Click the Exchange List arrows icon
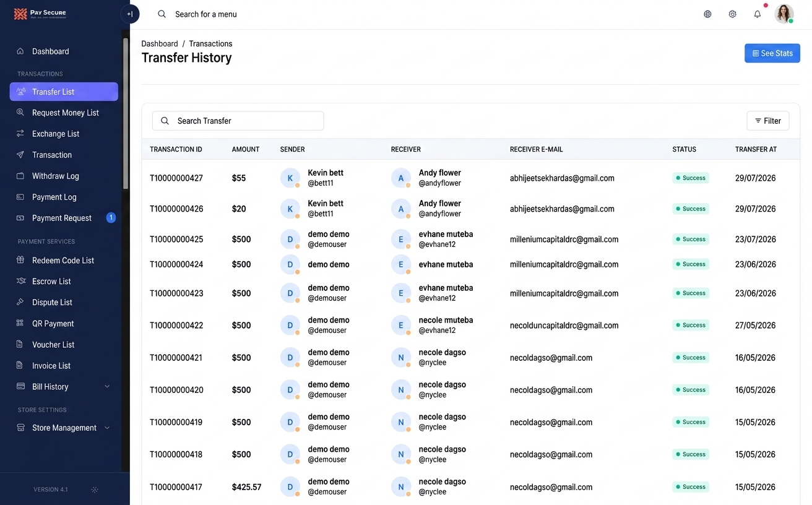 click(x=20, y=134)
